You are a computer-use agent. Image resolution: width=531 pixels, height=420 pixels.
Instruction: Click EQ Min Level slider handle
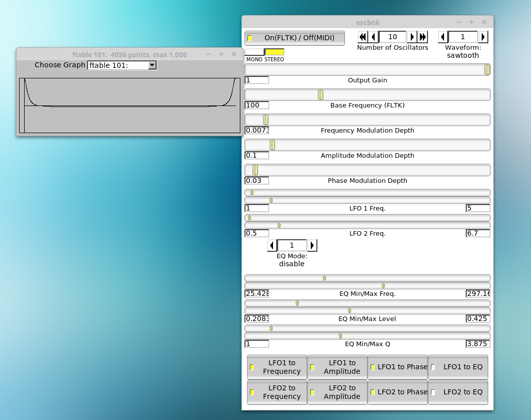click(x=297, y=303)
